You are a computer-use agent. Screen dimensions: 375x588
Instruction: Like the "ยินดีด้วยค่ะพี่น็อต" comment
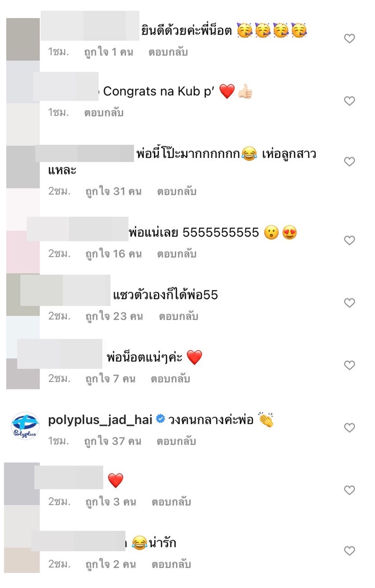point(349,38)
